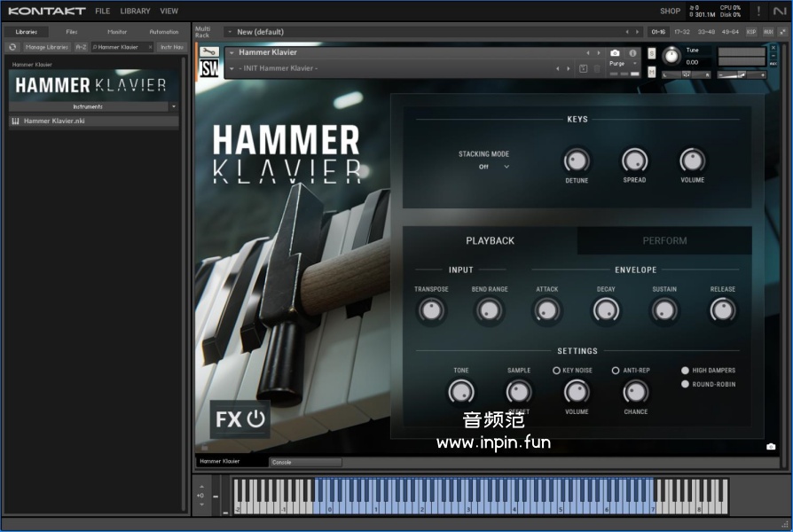
Task: Open the instrument info icon
Action: coord(632,53)
